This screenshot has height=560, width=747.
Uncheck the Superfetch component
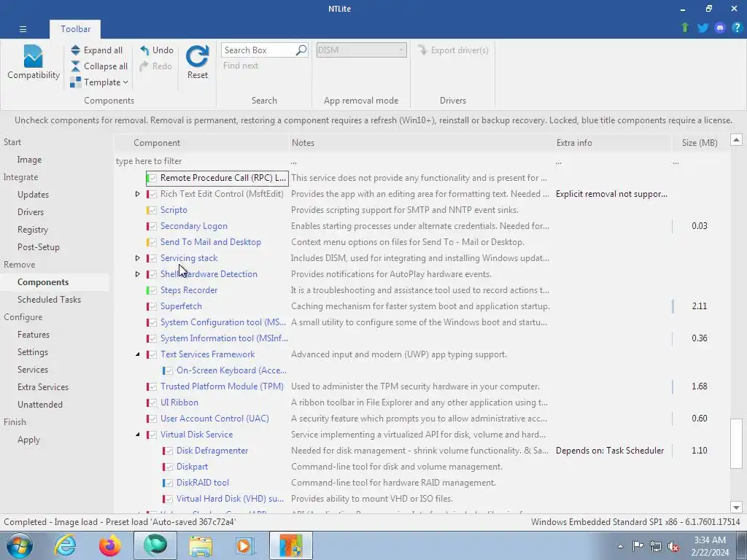152,307
